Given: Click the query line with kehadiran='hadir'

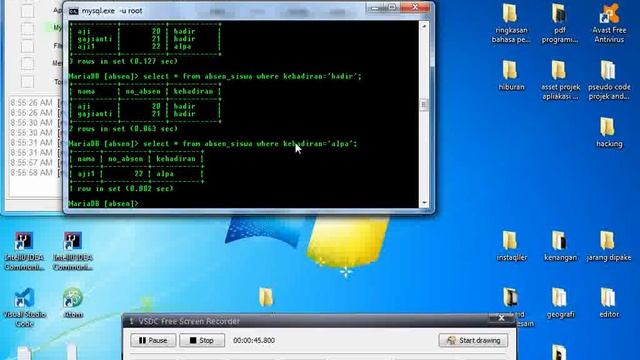Looking at the screenshot, I should pos(215,76).
